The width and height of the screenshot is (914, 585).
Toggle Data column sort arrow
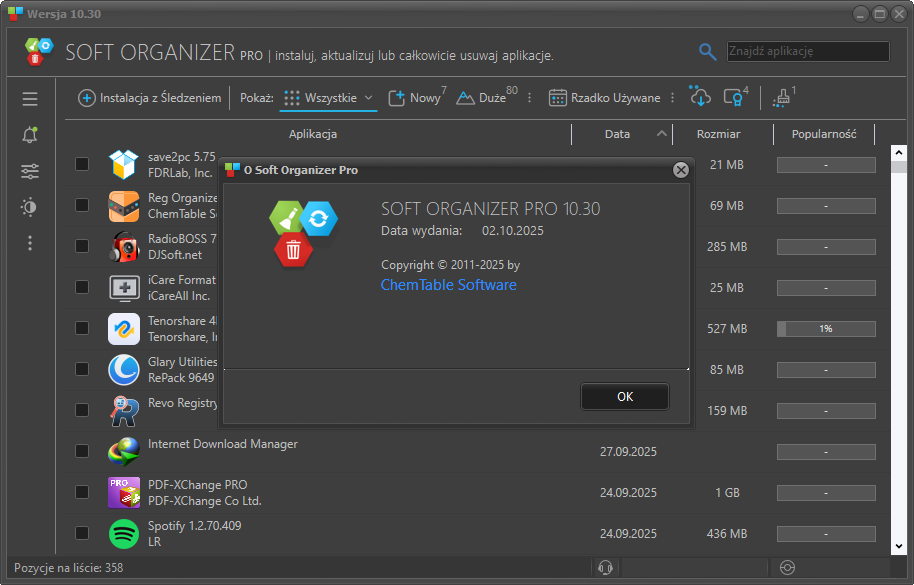tap(662, 133)
